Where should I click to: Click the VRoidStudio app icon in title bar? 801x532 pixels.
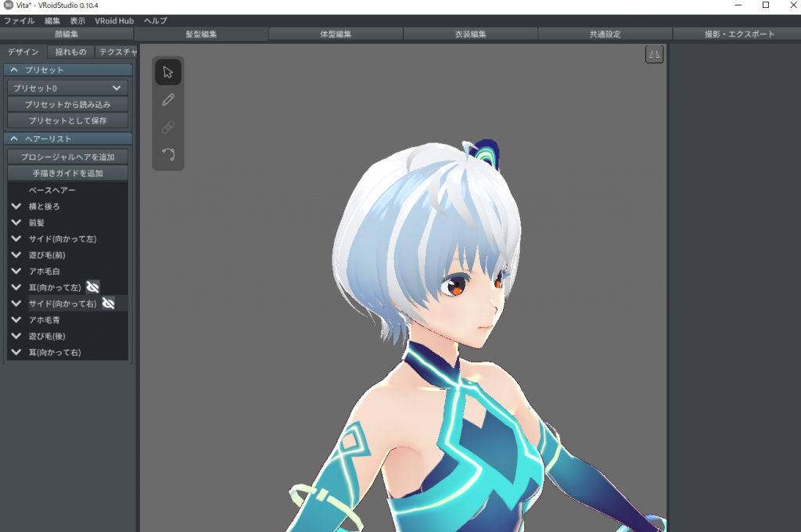tap(8, 5)
